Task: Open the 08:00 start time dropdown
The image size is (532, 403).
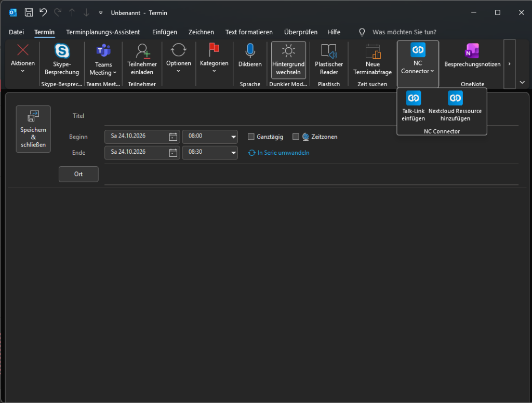Action: 233,137
